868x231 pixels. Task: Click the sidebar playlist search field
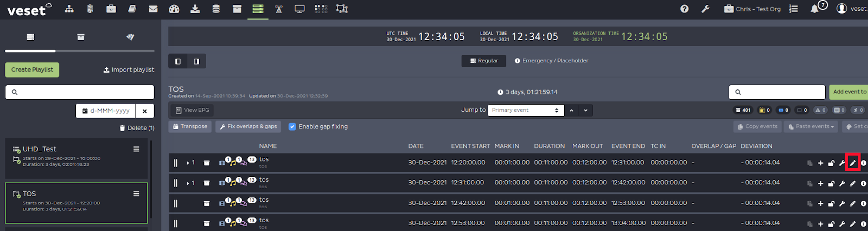pyautogui.click(x=80, y=92)
